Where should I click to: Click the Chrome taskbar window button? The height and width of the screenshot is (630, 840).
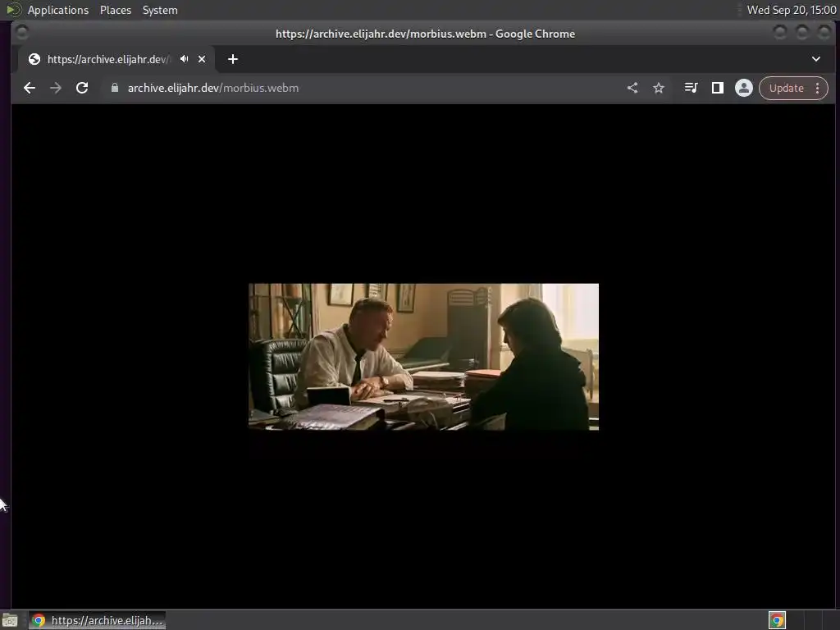(97, 620)
